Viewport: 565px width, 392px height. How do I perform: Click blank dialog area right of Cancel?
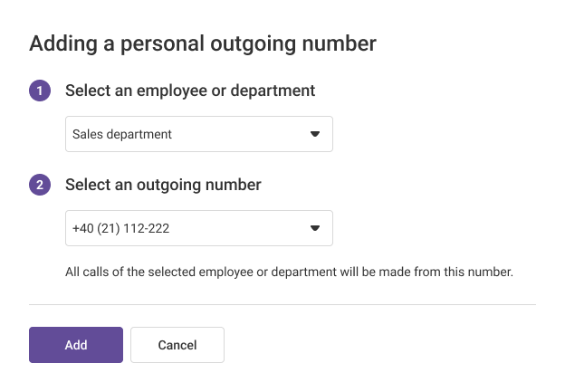tap(380, 345)
